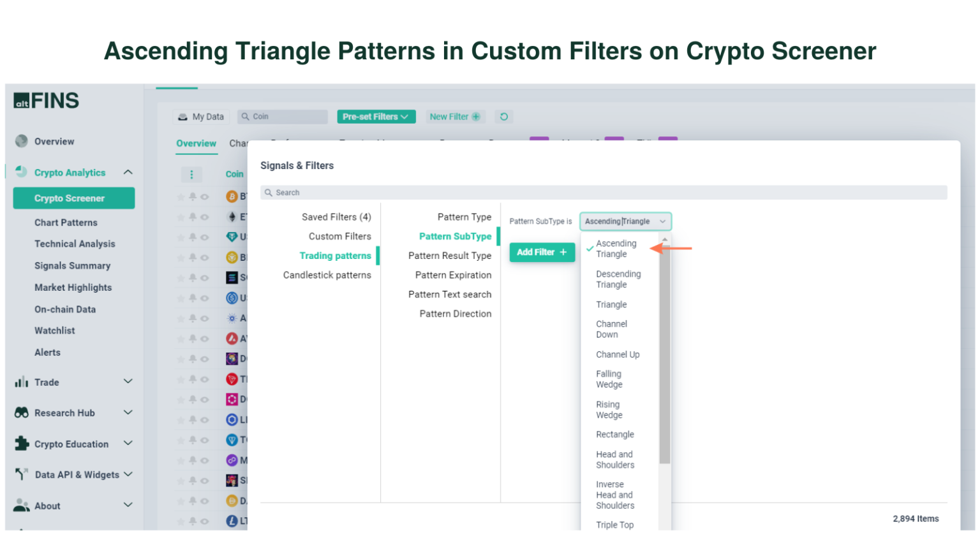Switch to Candlestick patterns category

click(327, 275)
